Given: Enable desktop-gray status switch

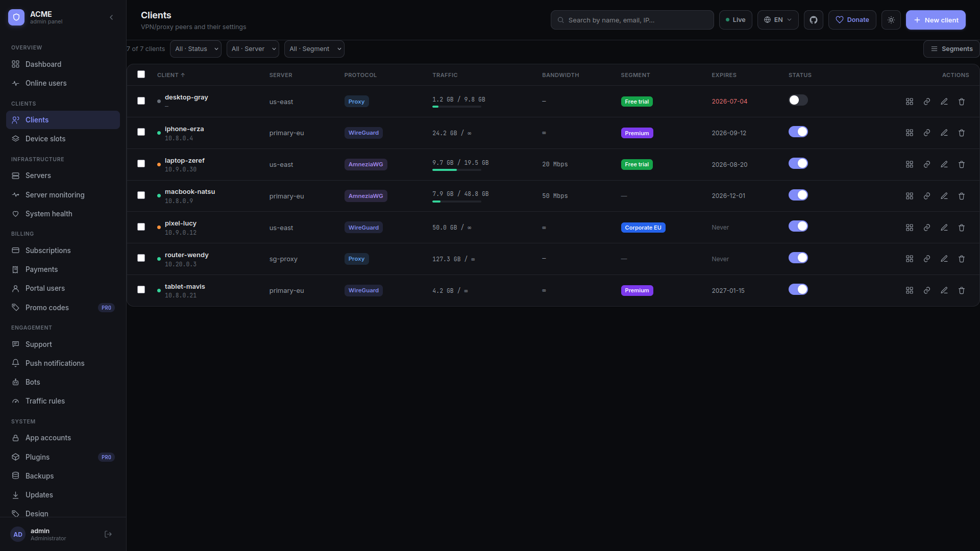Looking at the screenshot, I should click(798, 100).
